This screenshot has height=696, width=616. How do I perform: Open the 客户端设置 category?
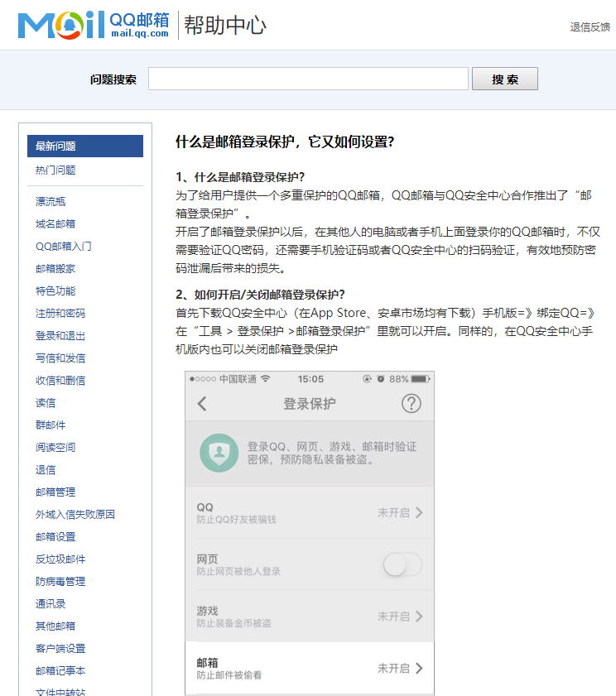pos(60,649)
